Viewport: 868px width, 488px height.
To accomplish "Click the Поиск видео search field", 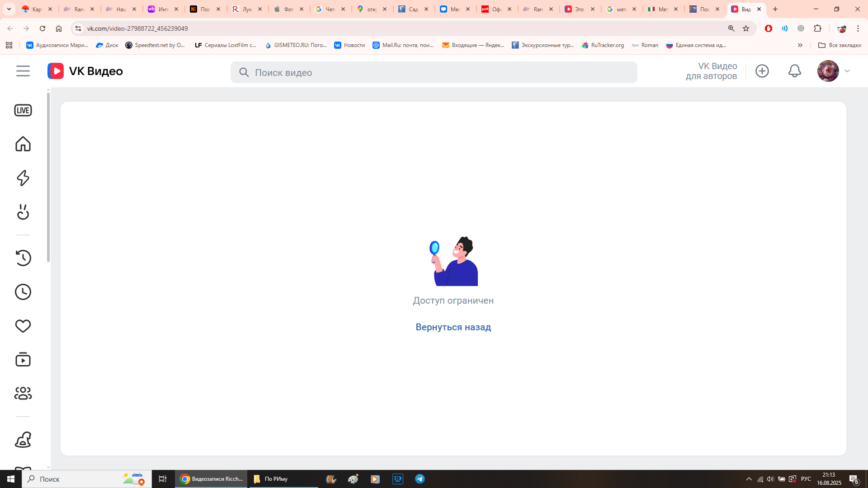I will click(x=434, y=72).
